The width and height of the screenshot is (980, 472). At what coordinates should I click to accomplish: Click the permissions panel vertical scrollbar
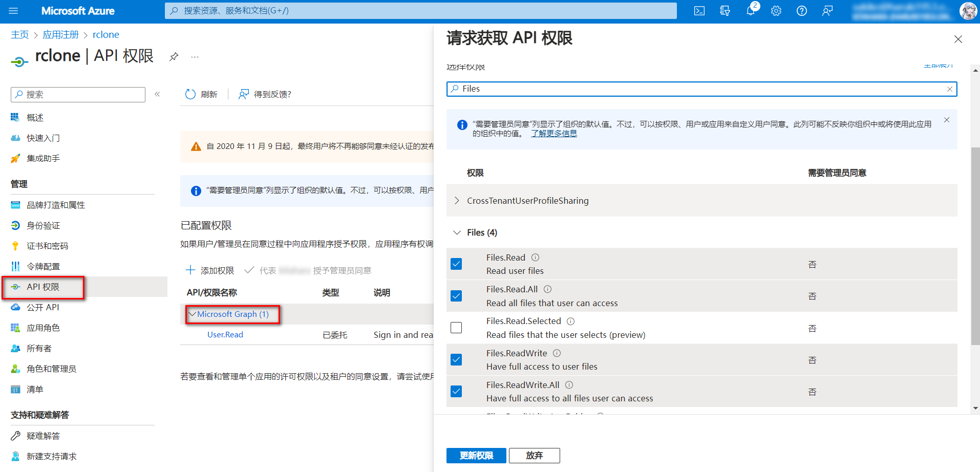975,246
